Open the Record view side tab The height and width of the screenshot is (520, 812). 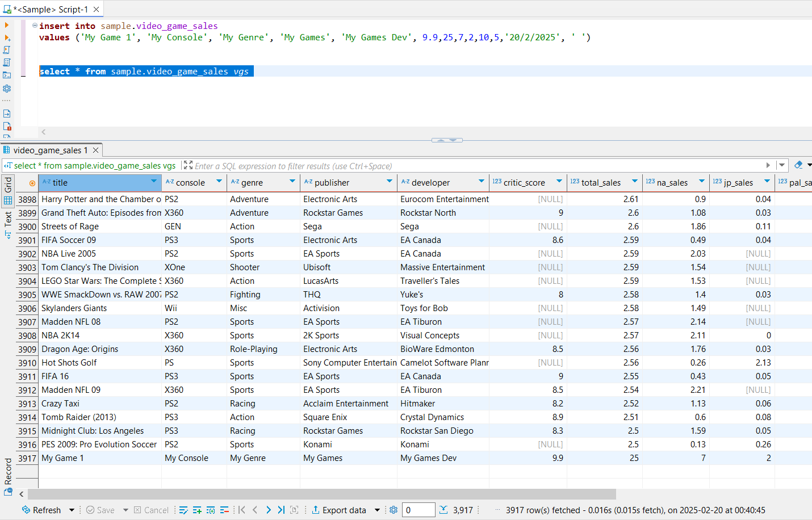coord(8,477)
